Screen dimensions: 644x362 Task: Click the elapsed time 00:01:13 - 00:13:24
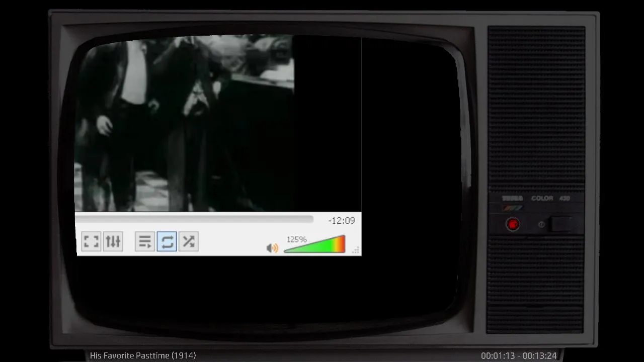pyautogui.click(x=519, y=355)
